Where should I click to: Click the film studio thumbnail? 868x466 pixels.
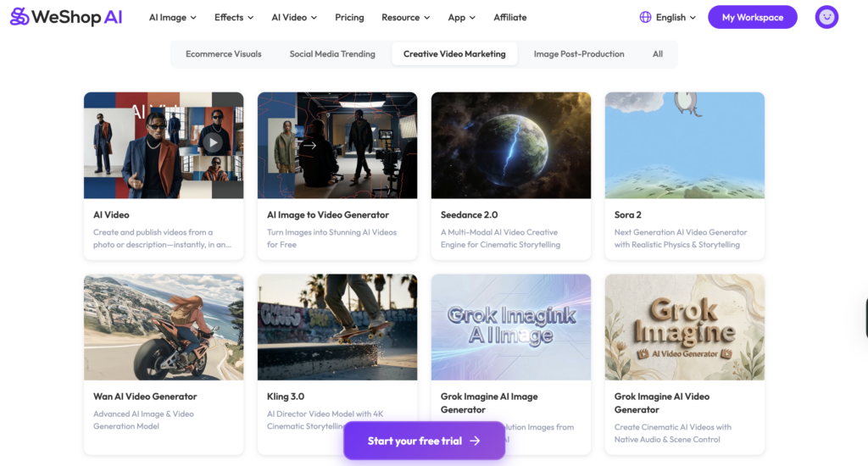point(337,146)
